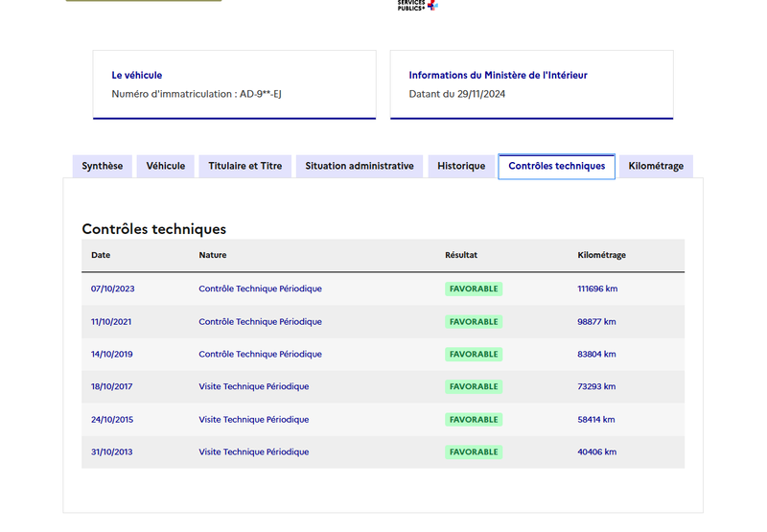Select date 18/10/2017 in the table

tap(111, 386)
